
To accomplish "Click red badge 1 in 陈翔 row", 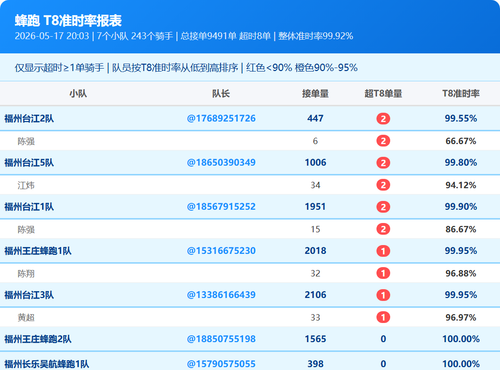I will 383,273.
